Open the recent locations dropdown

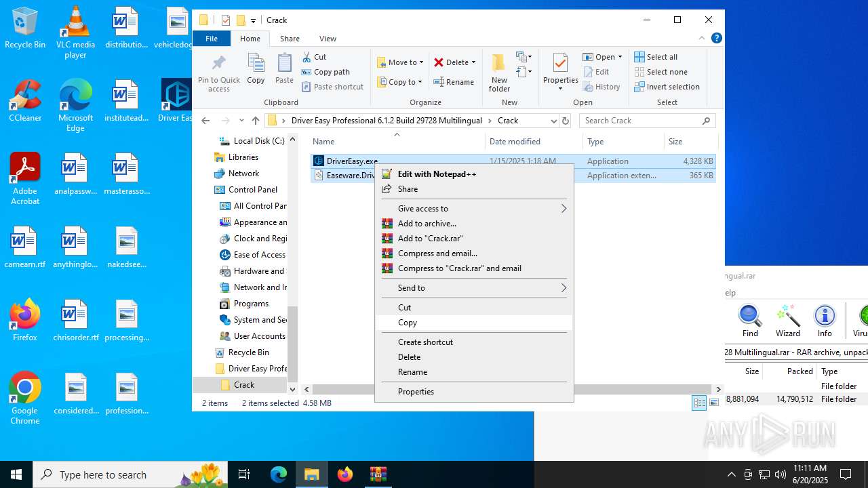click(241, 121)
